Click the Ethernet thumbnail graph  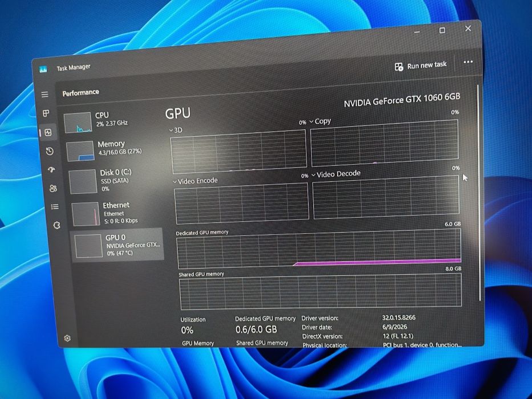click(x=86, y=214)
